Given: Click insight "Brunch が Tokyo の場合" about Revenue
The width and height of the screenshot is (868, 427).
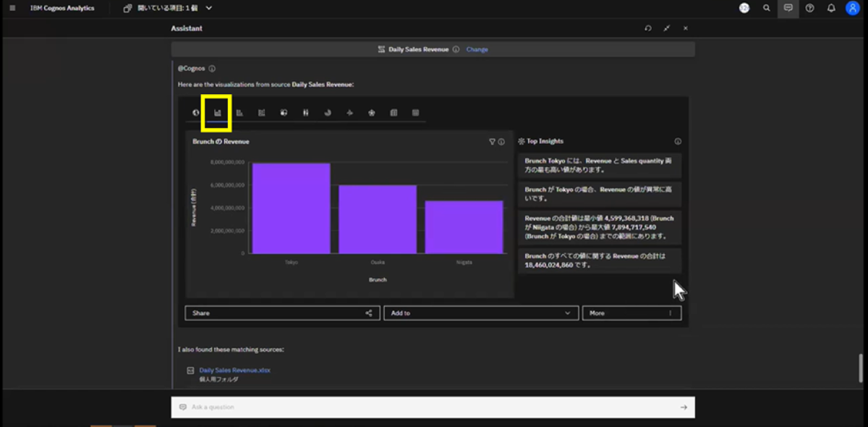Looking at the screenshot, I should [600, 193].
